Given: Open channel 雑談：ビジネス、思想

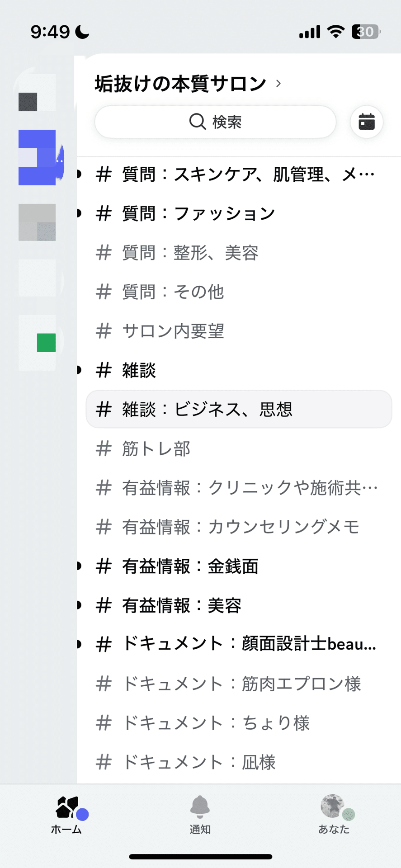Looking at the screenshot, I should (x=207, y=409).
